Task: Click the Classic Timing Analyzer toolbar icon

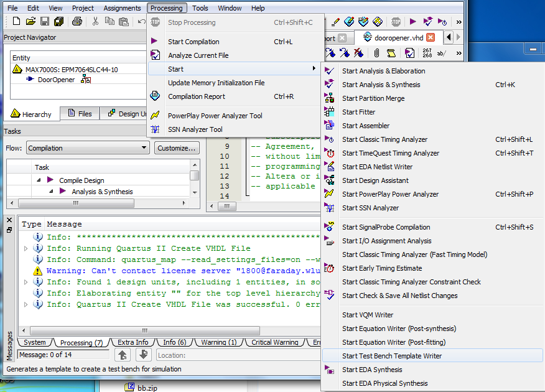Action: pos(442,22)
